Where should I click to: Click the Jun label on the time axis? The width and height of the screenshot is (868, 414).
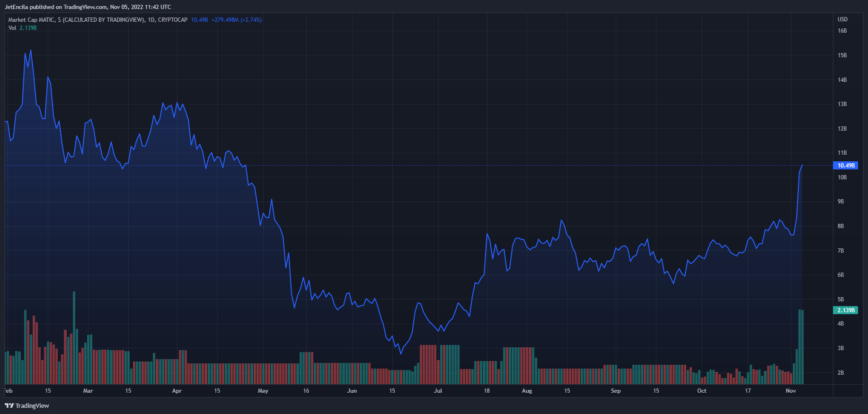pyautogui.click(x=352, y=391)
